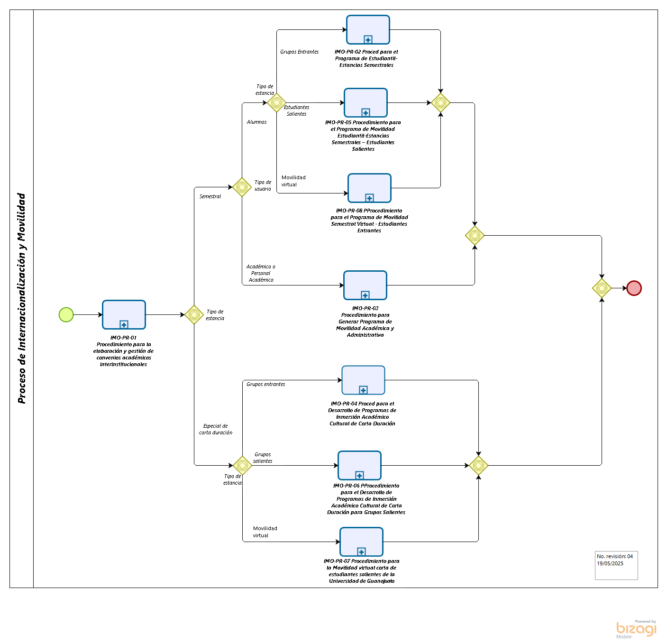
Task: Click the red end event circle
Action: (634, 288)
